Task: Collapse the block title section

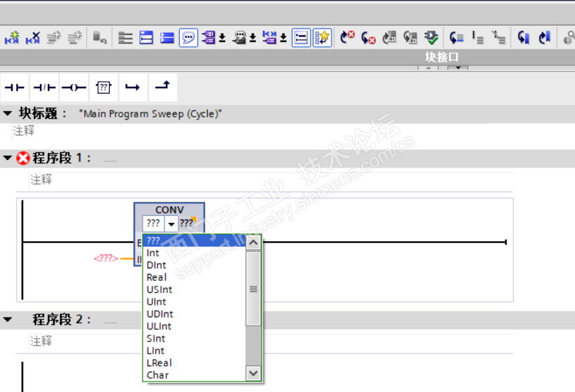Action: point(7,114)
